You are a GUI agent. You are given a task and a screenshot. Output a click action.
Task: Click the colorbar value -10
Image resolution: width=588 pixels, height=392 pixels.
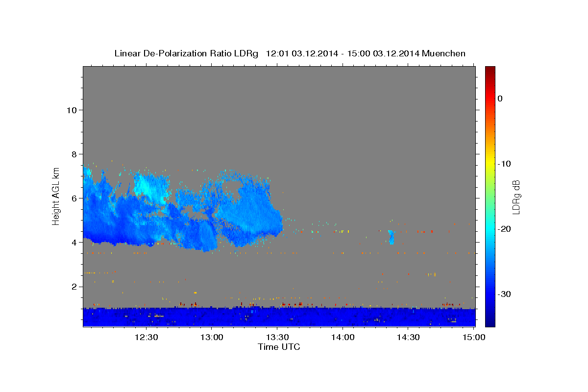[504, 164]
